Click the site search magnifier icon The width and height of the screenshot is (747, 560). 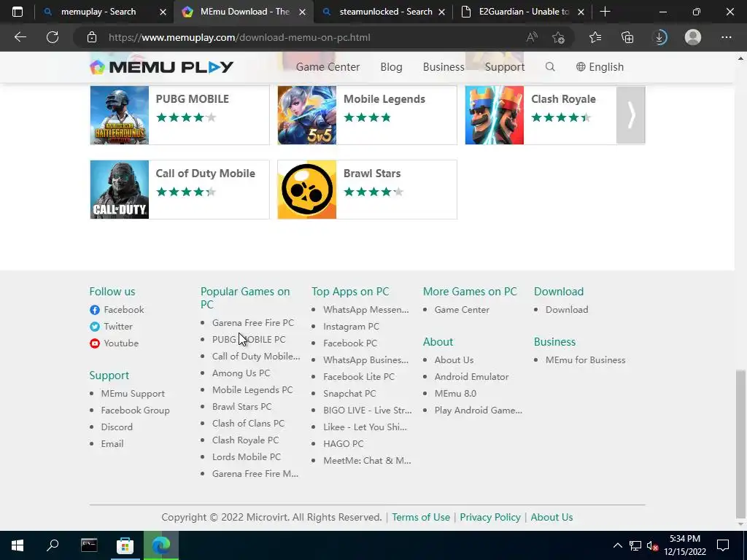tap(550, 66)
